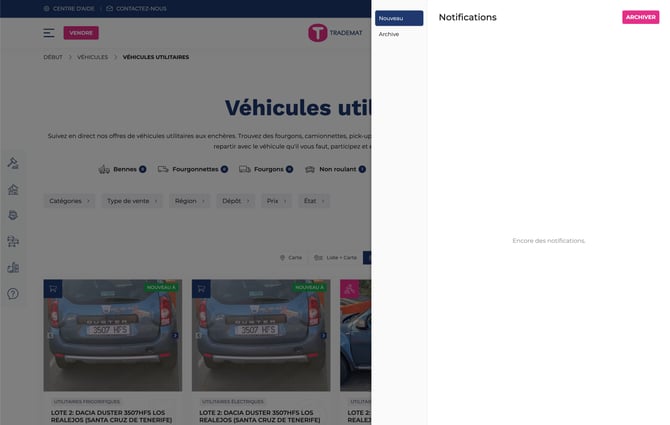The width and height of the screenshot is (670, 425).
Task: Previous photo arrow on second Duster card
Action: pos(198,336)
